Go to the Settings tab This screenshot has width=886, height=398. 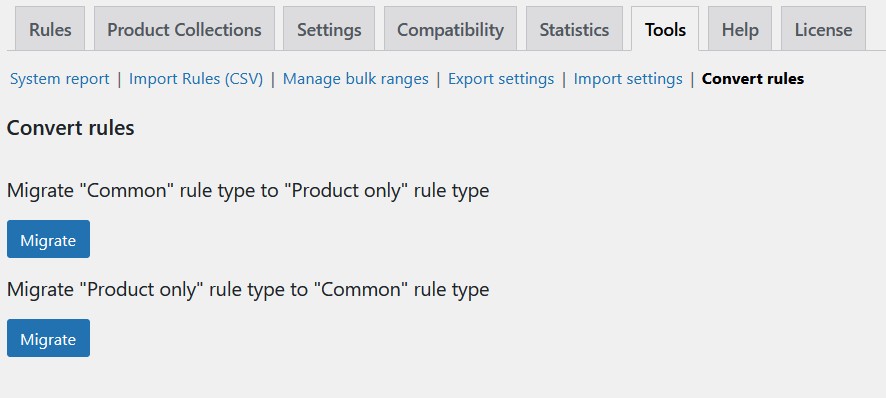point(329,29)
